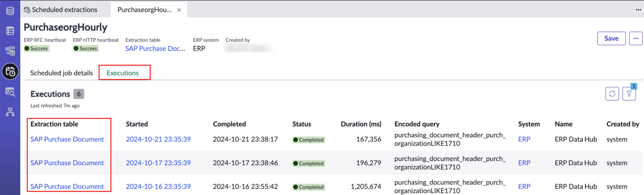Screen dimensions: 644x195
Task: Open the executions filter
Action: click(629, 94)
